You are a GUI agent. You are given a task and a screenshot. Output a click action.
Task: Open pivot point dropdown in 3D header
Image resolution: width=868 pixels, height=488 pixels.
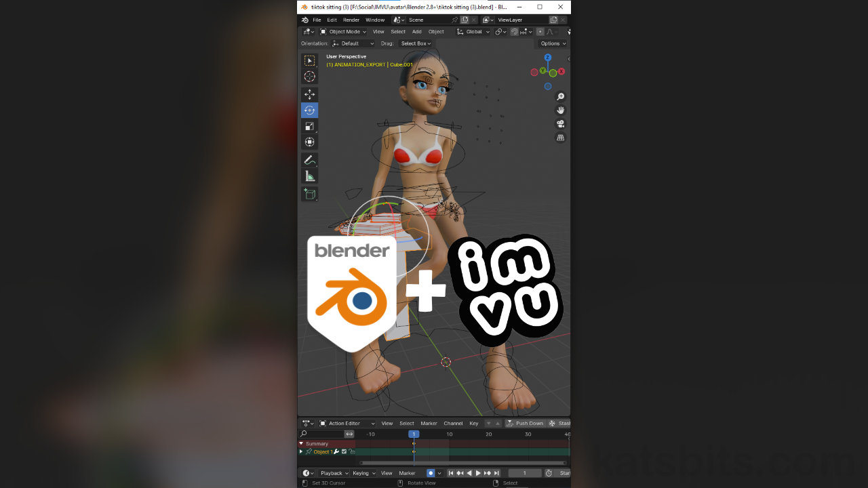pyautogui.click(x=500, y=32)
